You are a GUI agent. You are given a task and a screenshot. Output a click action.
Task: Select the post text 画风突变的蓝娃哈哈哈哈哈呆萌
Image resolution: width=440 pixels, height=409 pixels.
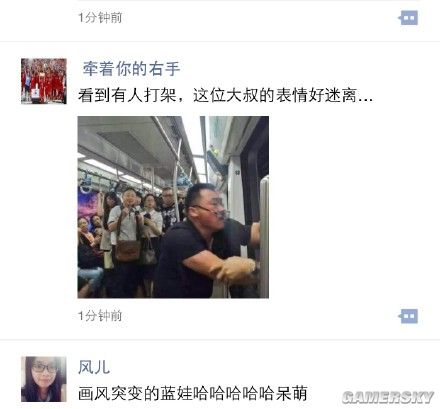pos(192,393)
